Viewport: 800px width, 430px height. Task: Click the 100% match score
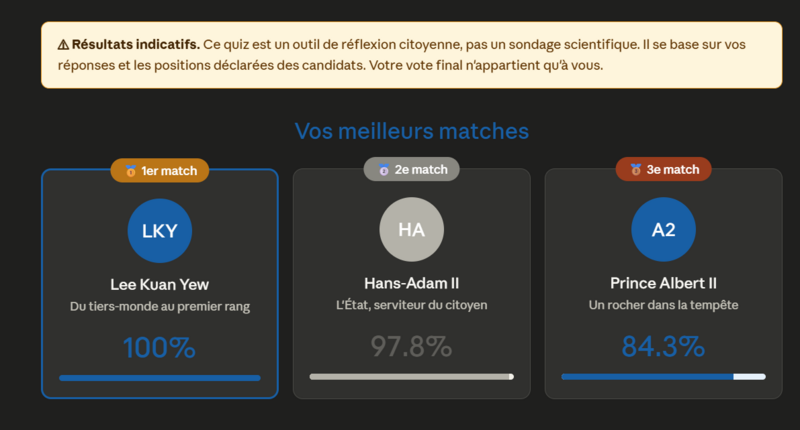point(160,347)
